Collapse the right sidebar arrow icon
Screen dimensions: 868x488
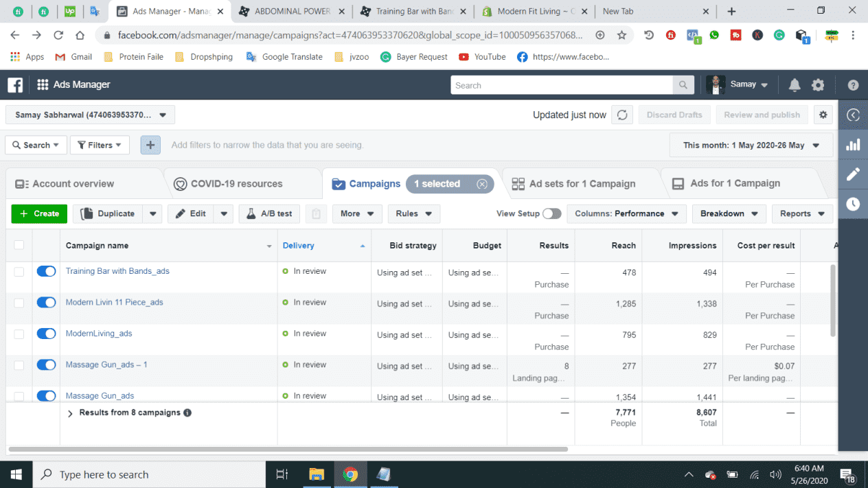pos(853,115)
